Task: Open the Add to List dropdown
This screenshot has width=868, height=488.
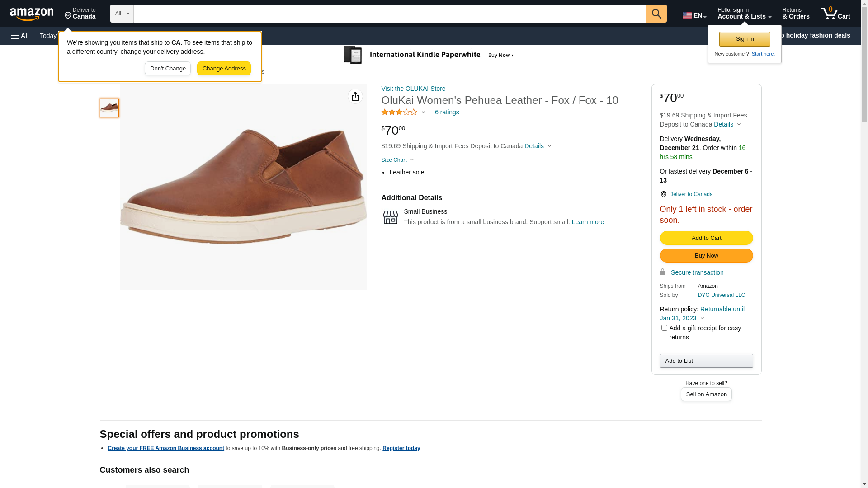Action: (x=706, y=361)
